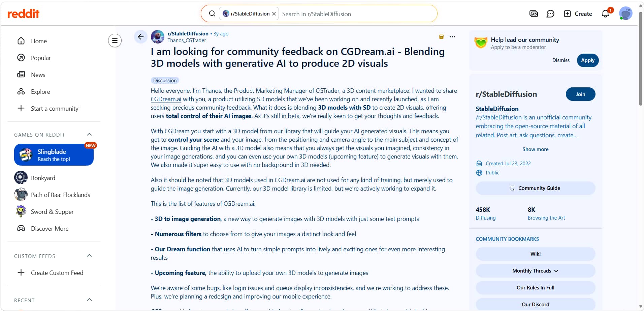Open the Reddit home logo
This screenshot has height=311, width=644.
click(23, 13)
